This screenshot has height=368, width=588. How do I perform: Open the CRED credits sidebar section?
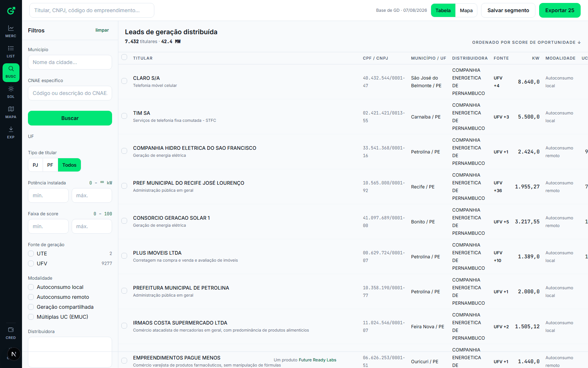(11, 333)
